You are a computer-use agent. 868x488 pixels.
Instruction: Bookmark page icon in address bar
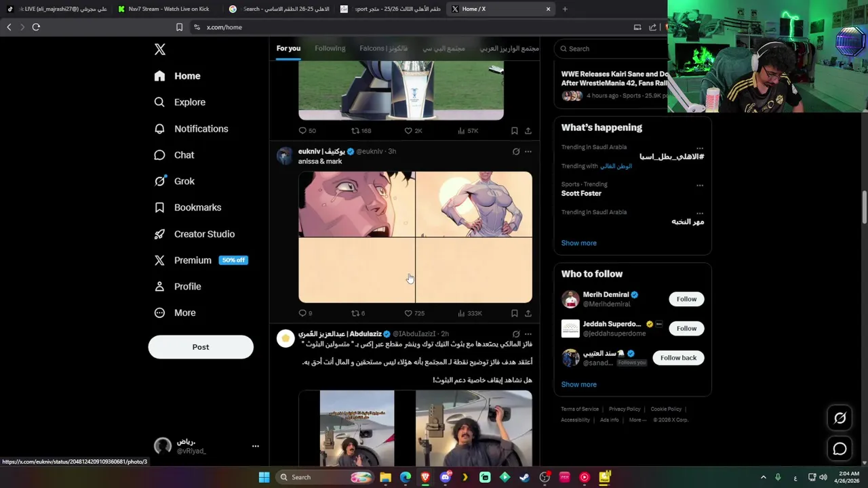[179, 27]
